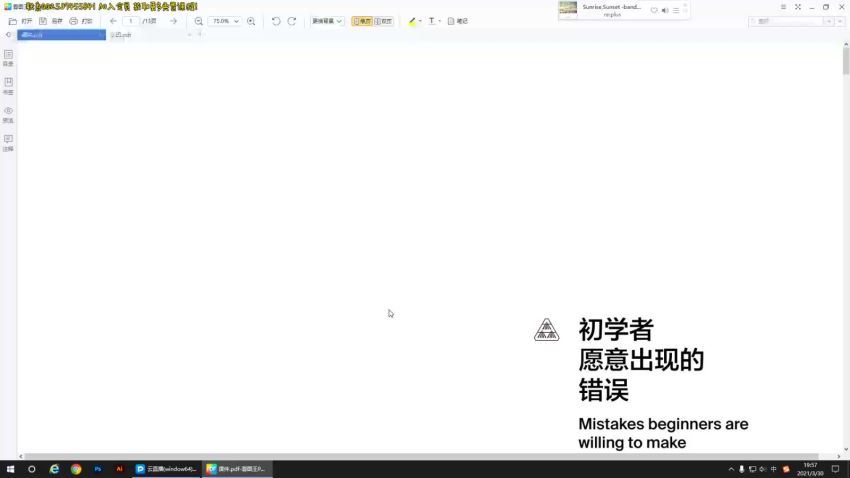Viewport: 850px width, 478px height.
Task: Print the PDF using the printer icon
Action: pos(73,21)
